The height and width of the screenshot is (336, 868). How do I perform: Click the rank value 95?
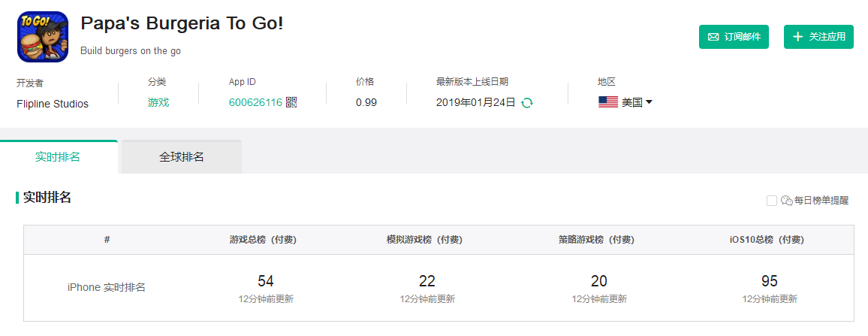click(x=770, y=280)
